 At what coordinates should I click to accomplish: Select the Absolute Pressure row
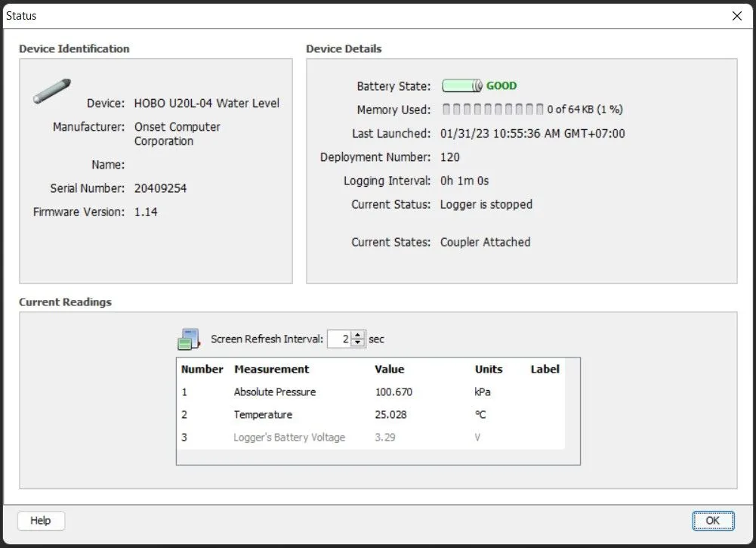pos(370,392)
